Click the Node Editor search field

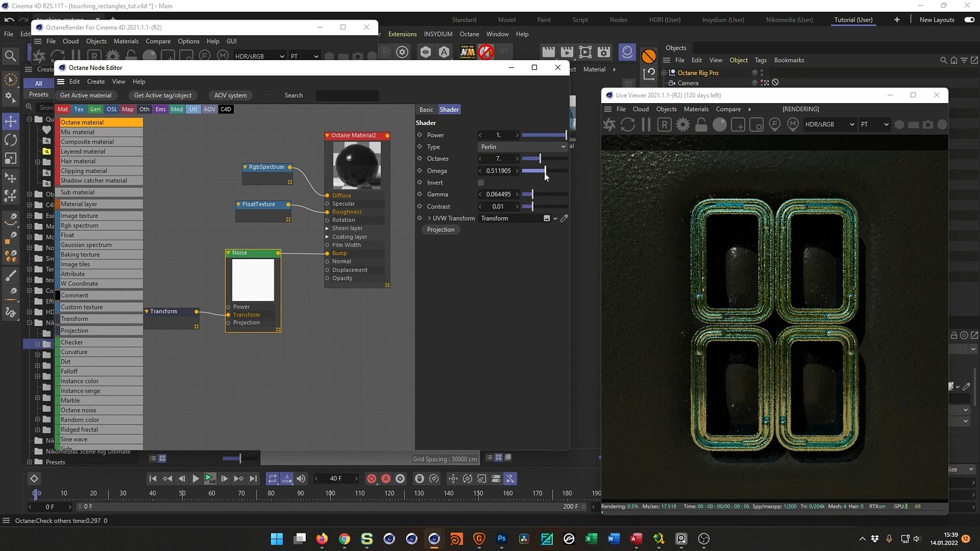click(x=347, y=95)
